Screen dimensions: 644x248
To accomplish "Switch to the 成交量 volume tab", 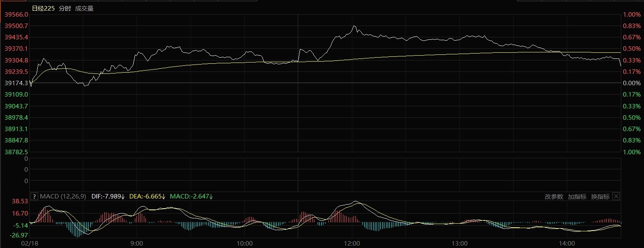I will 84,9.
